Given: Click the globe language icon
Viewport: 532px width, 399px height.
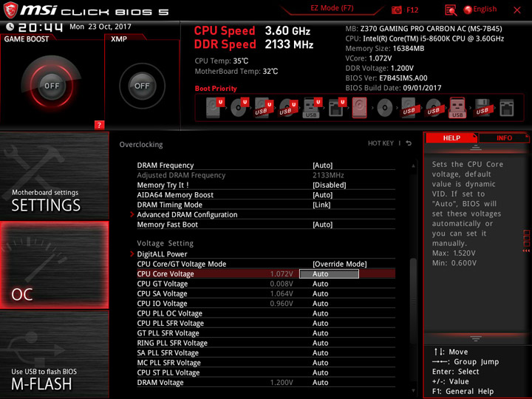Looking at the screenshot, I should pos(468,10).
